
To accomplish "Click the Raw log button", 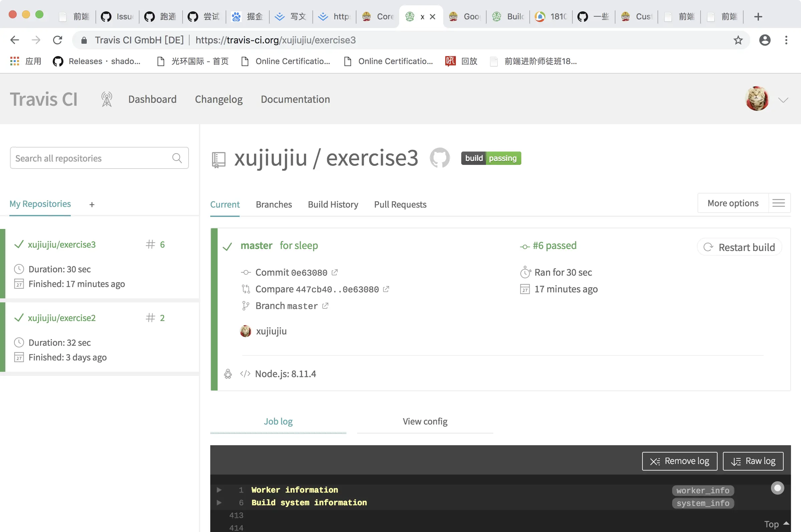I will point(753,461).
